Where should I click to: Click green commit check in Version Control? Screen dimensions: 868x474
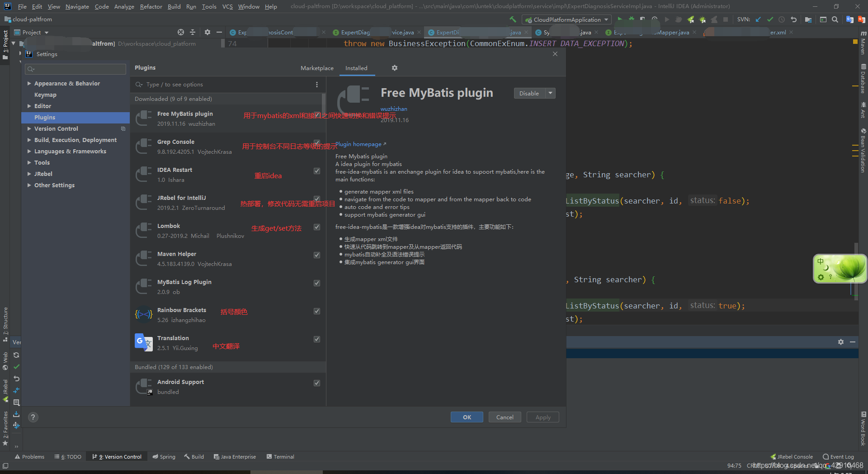[x=16, y=367]
